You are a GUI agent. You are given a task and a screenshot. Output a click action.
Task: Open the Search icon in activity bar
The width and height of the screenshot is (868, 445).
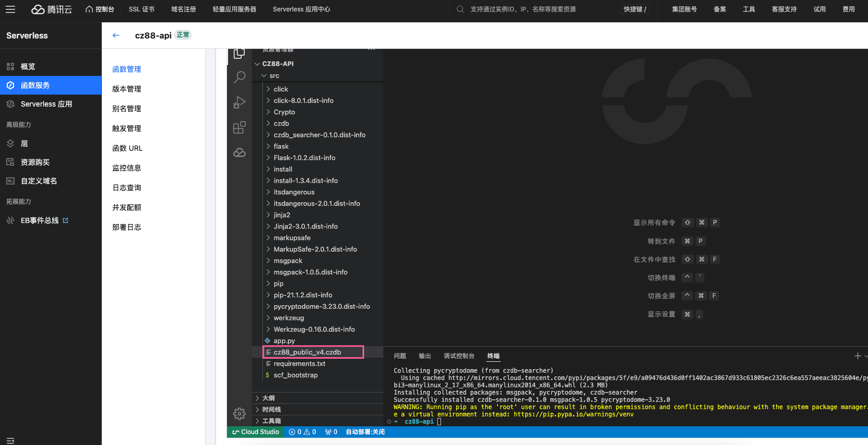(239, 77)
